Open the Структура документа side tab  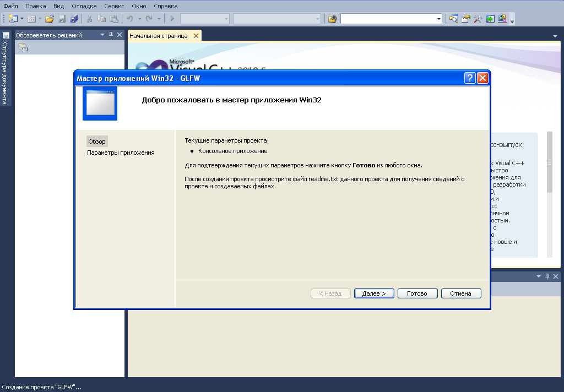[6, 68]
